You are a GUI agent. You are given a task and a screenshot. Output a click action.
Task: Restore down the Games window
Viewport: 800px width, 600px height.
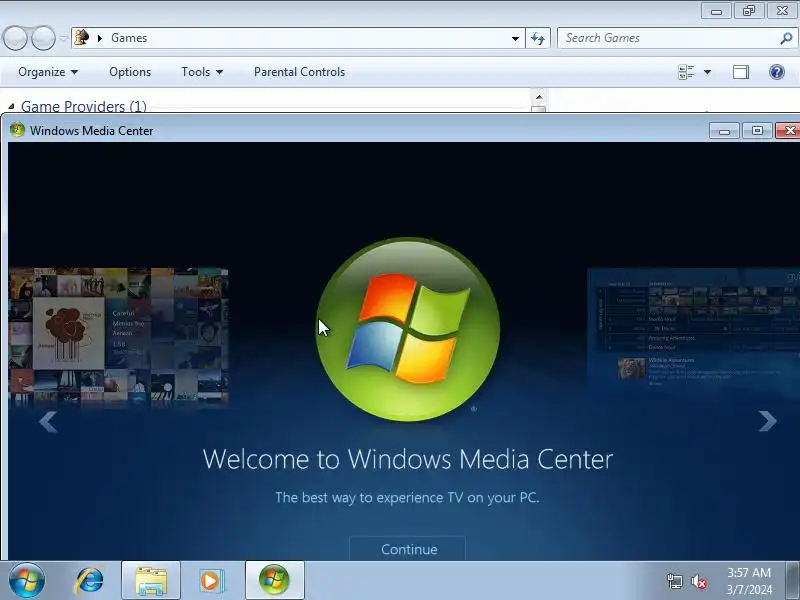tap(749, 11)
